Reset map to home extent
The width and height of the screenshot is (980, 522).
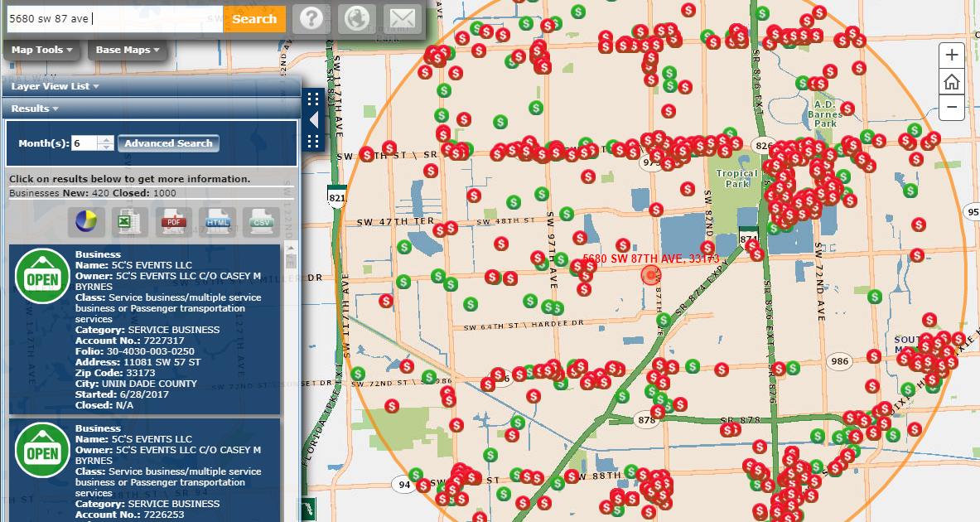point(951,81)
